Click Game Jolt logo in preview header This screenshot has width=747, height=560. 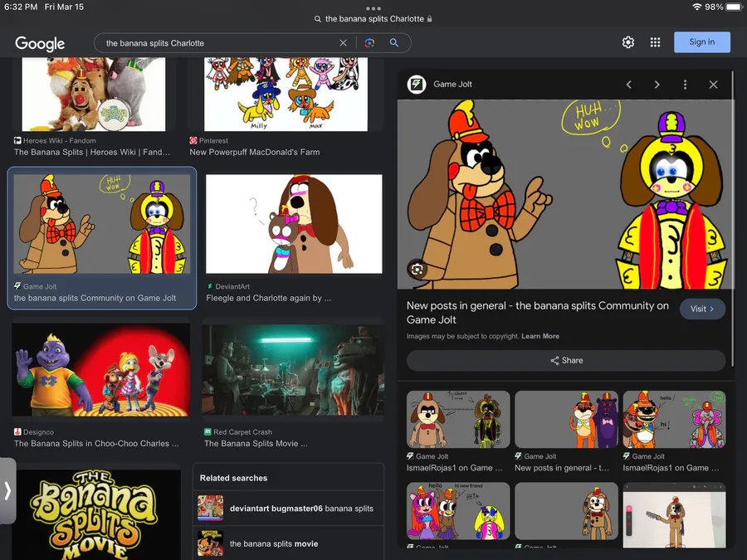[417, 85]
